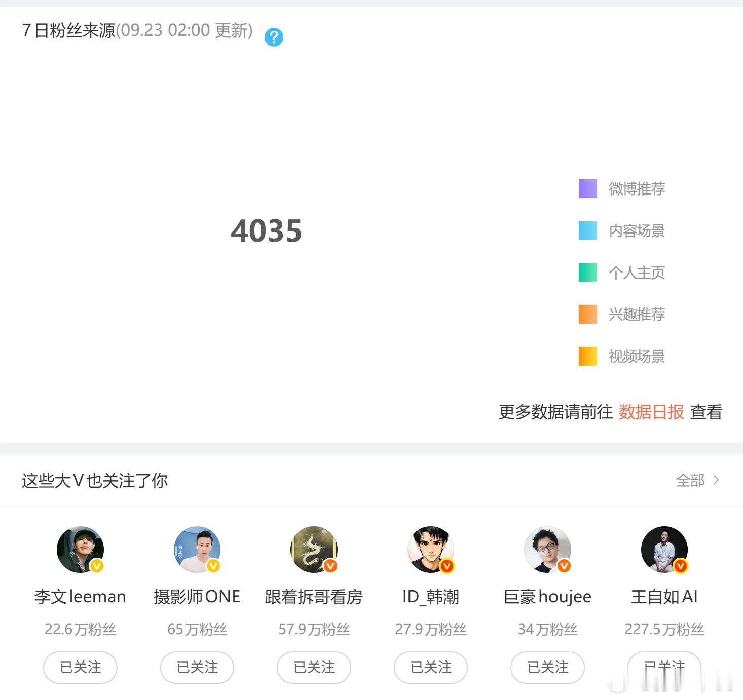
Task: Click the blue 内容场景 legend swatch
Action: (x=588, y=230)
